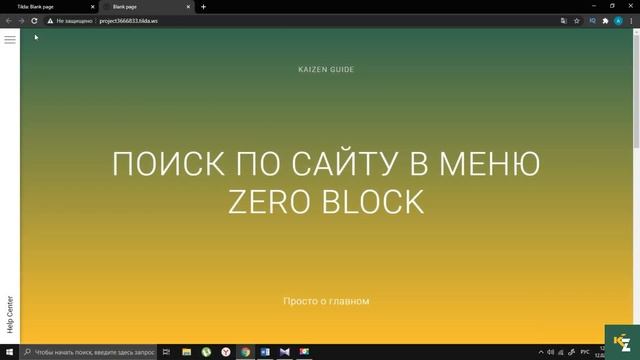Click the address bar URL
The width and height of the screenshot is (640, 360).
point(129,21)
